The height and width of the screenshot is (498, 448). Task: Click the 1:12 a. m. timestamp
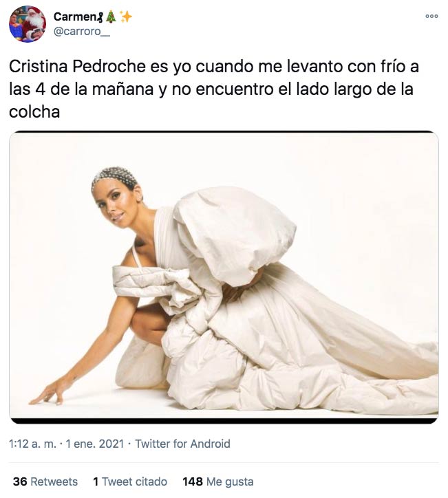(33, 444)
